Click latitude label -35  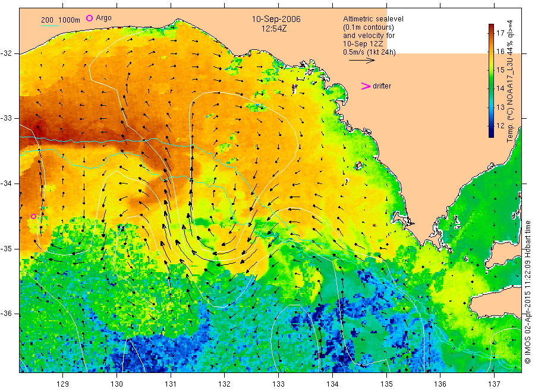click(x=6, y=248)
